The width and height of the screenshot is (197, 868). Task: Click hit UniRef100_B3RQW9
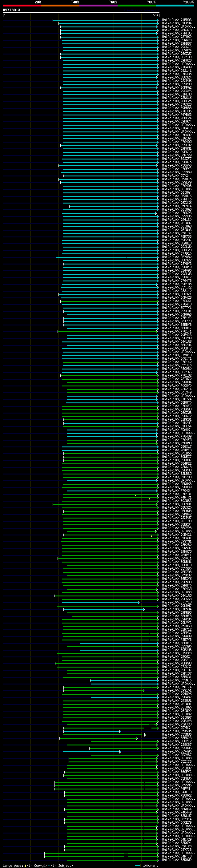point(177,860)
